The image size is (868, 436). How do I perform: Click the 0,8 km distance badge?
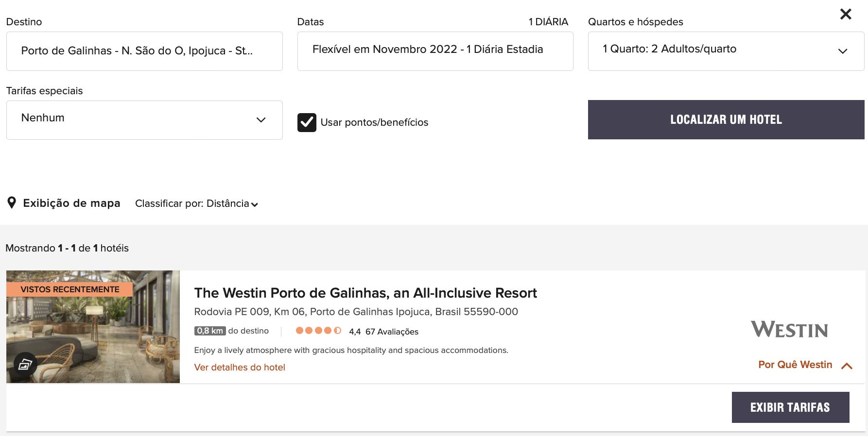210,331
